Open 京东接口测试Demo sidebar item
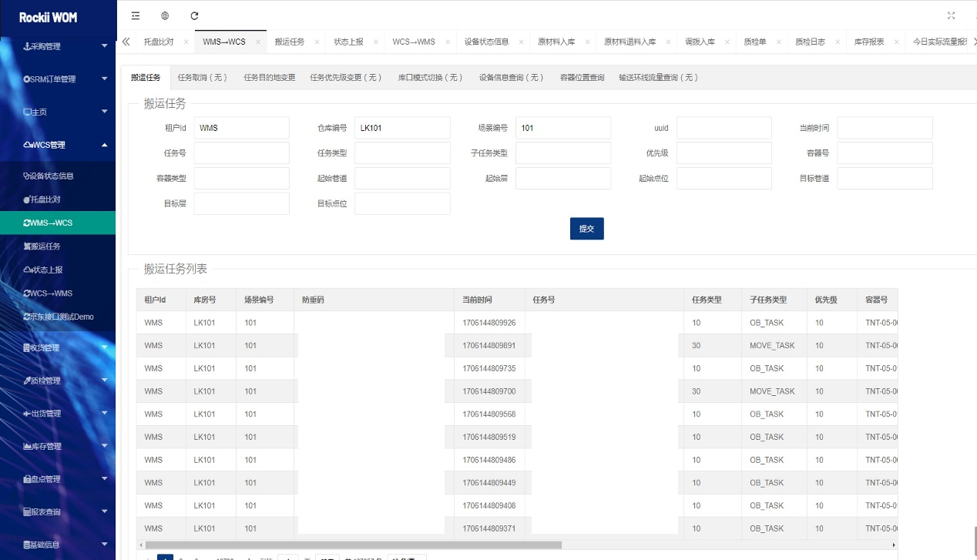Image resolution: width=977 pixels, height=560 pixels. (x=62, y=317)
